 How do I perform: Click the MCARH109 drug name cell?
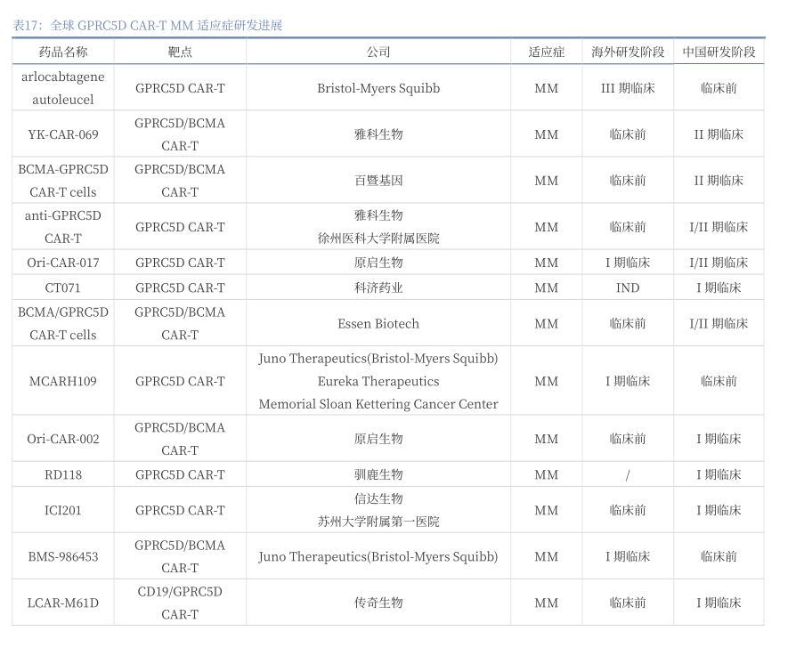click(x=63, y=381)
